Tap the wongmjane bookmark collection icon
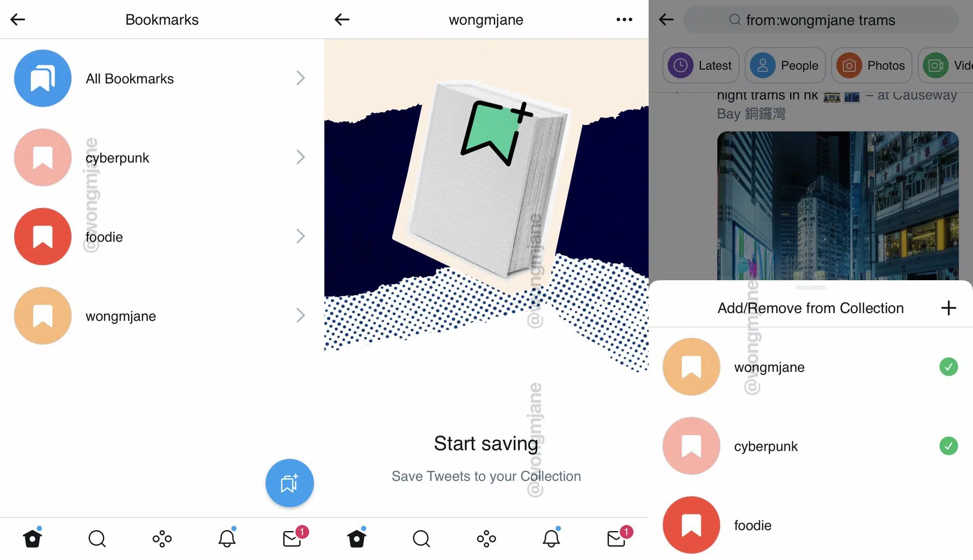The image size is (973, 560). point(42,315)
